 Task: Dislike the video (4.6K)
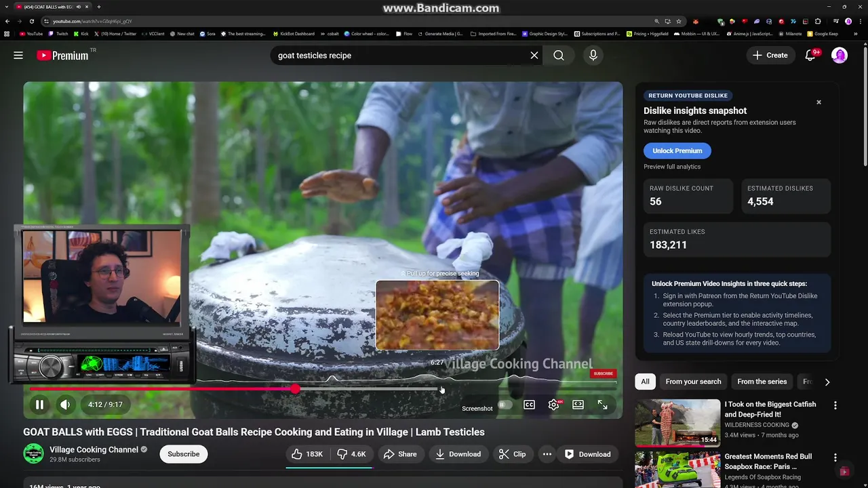click(351, 454)
